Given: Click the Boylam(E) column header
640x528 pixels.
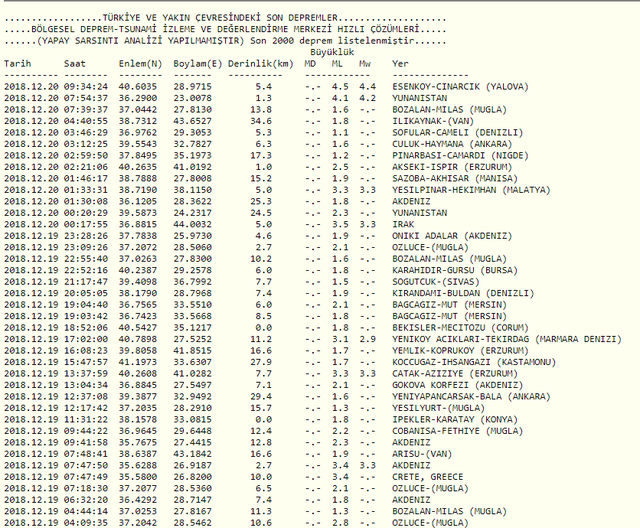Looking at the screenshot, I should 196,63.
